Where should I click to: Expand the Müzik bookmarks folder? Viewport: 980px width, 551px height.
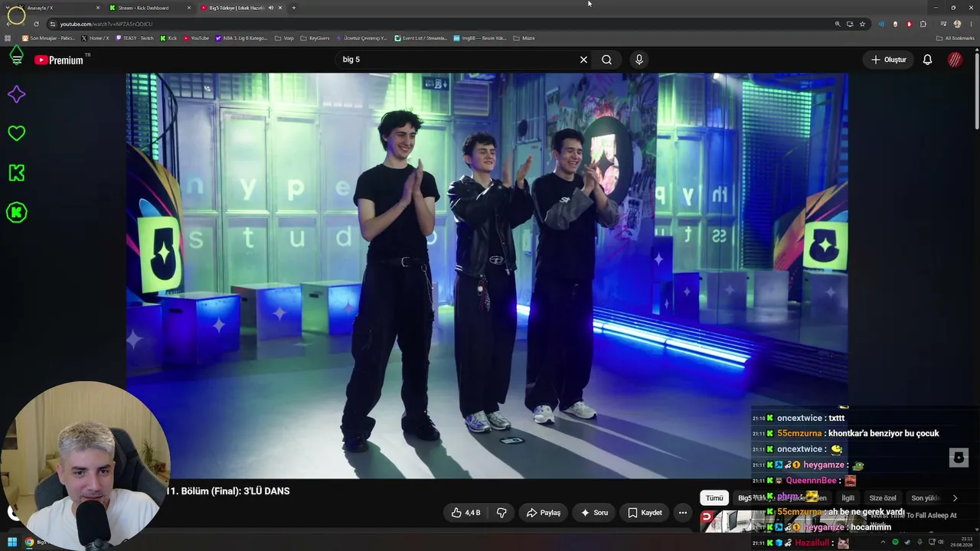(x=524, y=38)
